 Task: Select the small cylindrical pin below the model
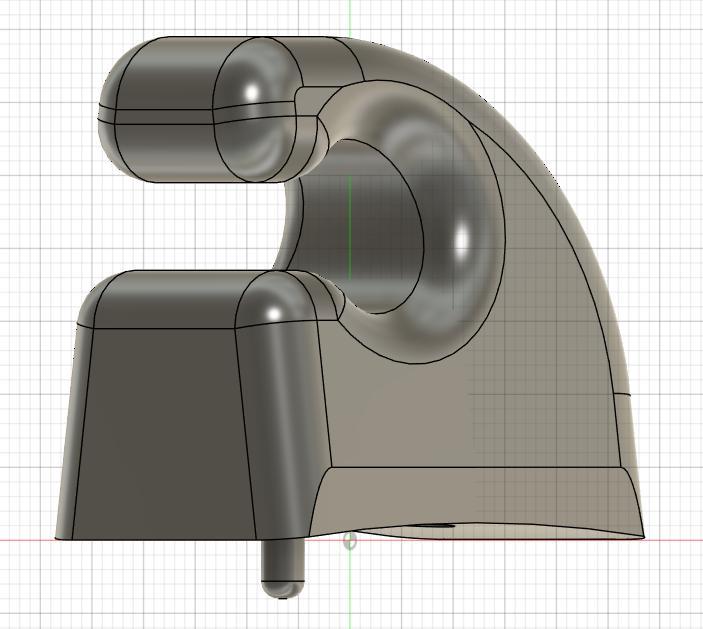tap(282, 568)
